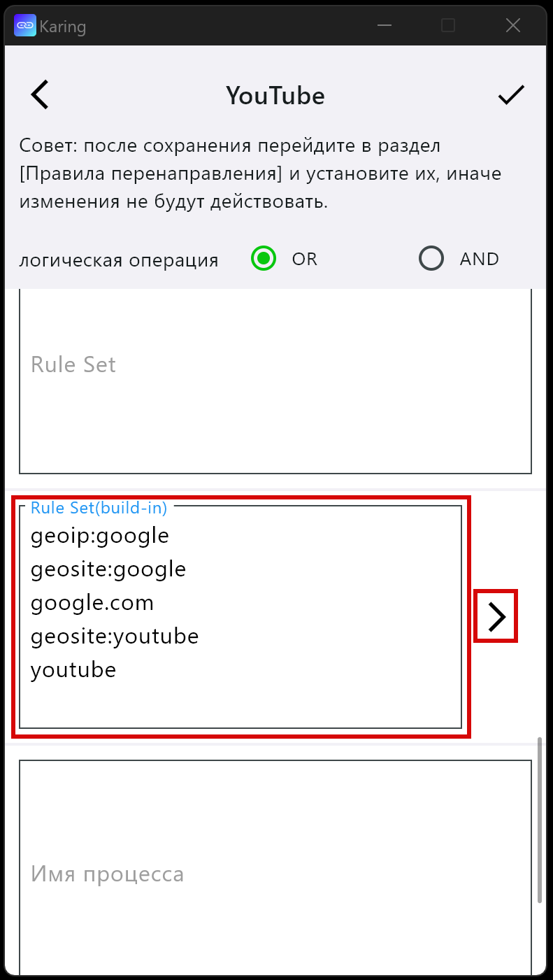Click the last youtube entry line
553x980 pixels.
[73, 670]
